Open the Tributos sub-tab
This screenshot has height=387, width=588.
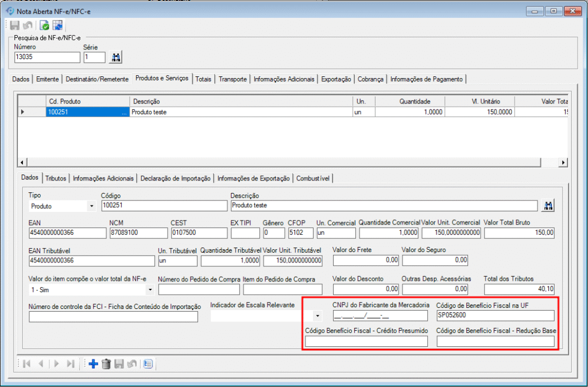point(56,179)
